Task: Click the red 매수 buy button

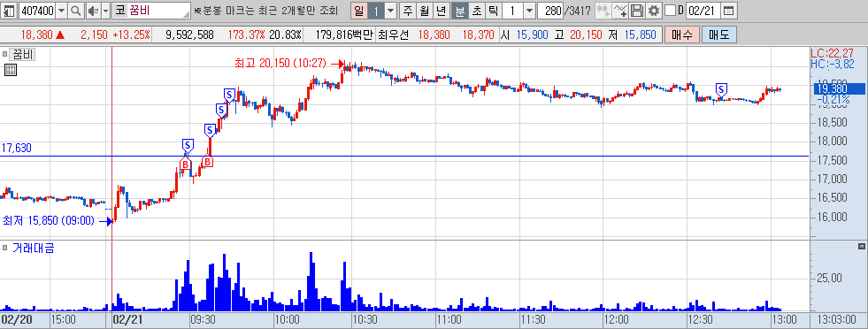Action: point(681,34)
